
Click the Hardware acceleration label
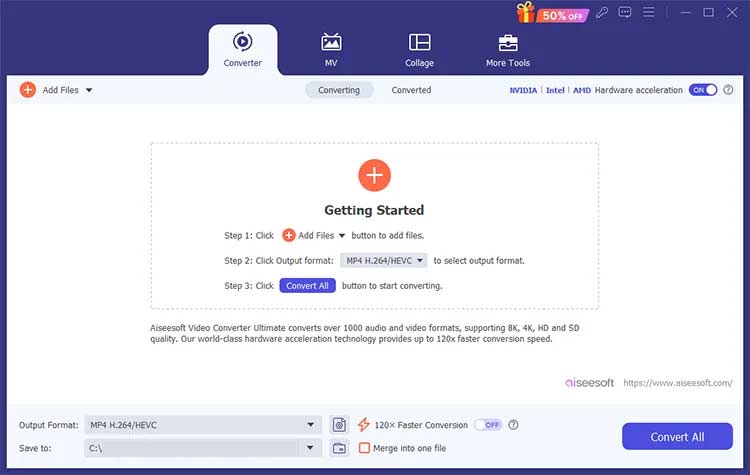pyautogui.click(x=639, y=90)
